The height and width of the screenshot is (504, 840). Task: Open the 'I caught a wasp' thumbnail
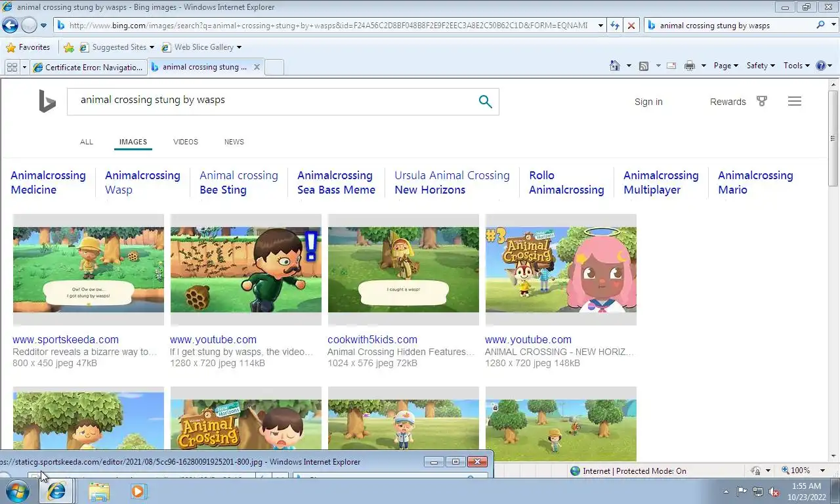tap(404, 270)
